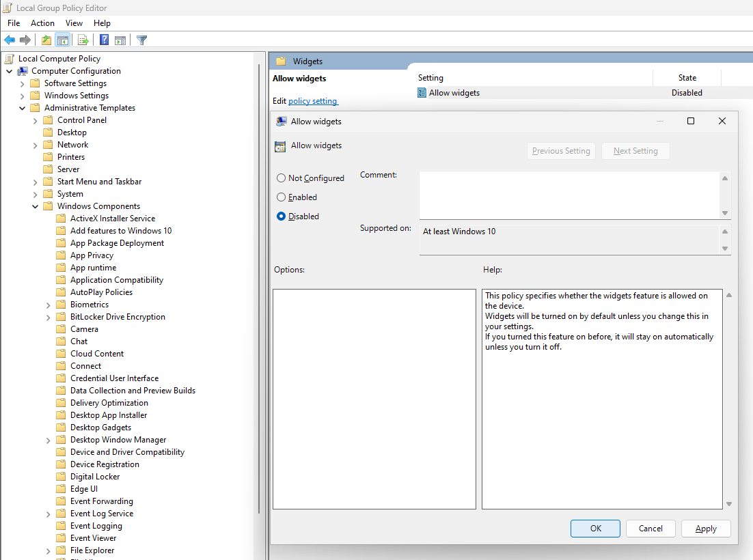Click the Help text scroll down arrow
Viewport: 753px width, 560px height.
coord(729,504)
